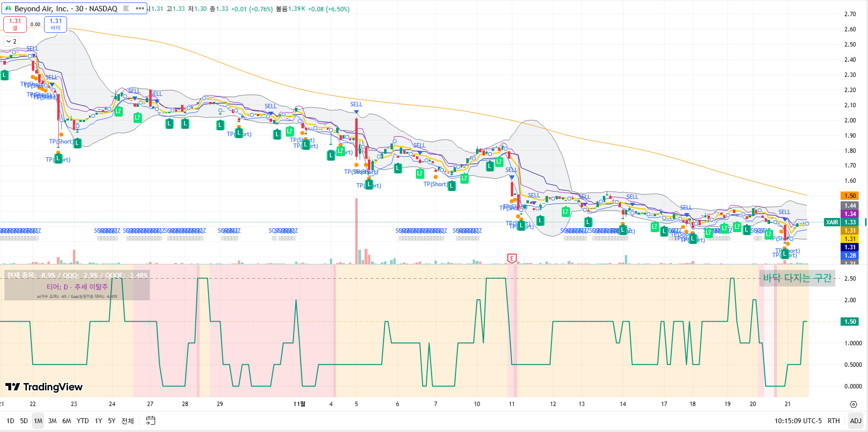Open chart settings hexagon icon

point(853,404)
